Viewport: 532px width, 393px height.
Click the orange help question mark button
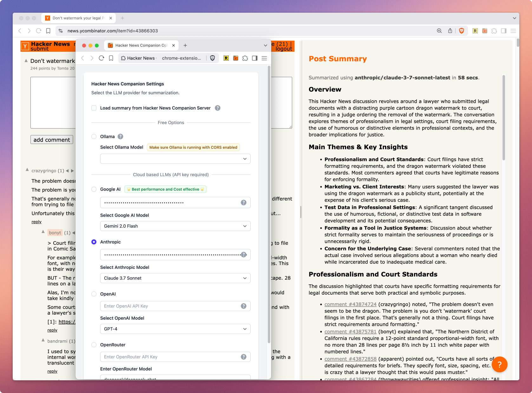pyautogui.click(x=499, y=364)
